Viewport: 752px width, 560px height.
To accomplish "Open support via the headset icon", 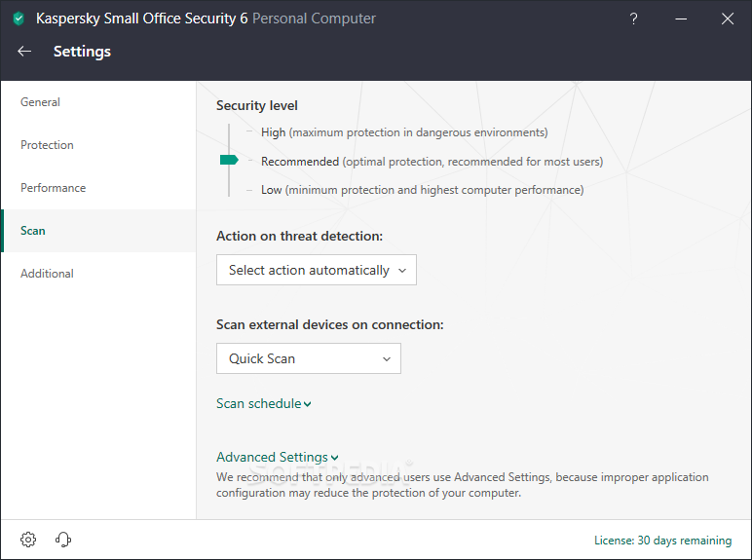I will pos(63,540).
